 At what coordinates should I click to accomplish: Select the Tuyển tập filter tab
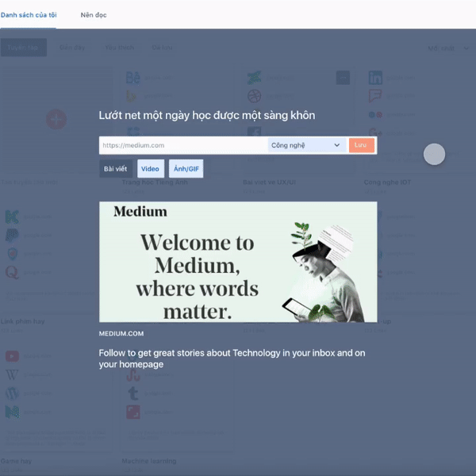pos(24,48)
